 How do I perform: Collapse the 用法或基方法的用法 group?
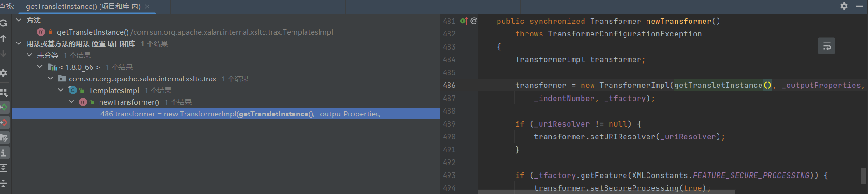pos(19,43)
